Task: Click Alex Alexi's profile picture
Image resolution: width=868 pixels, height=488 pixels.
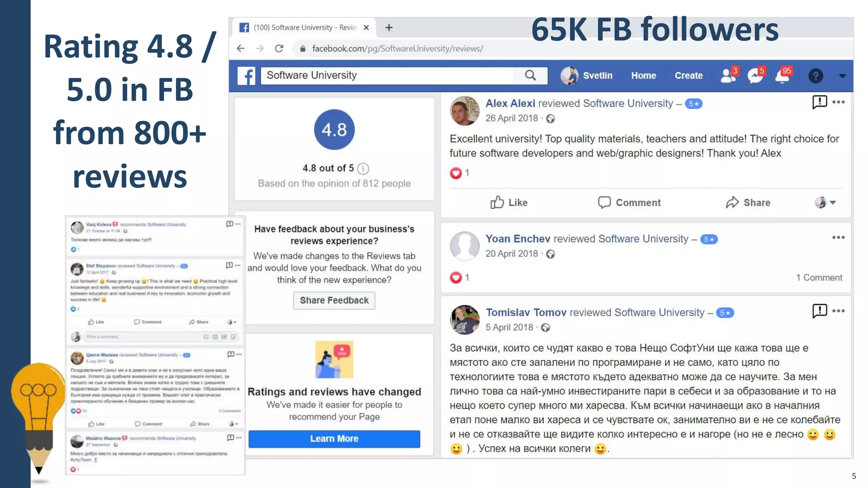Action: [x=465, y=111]
